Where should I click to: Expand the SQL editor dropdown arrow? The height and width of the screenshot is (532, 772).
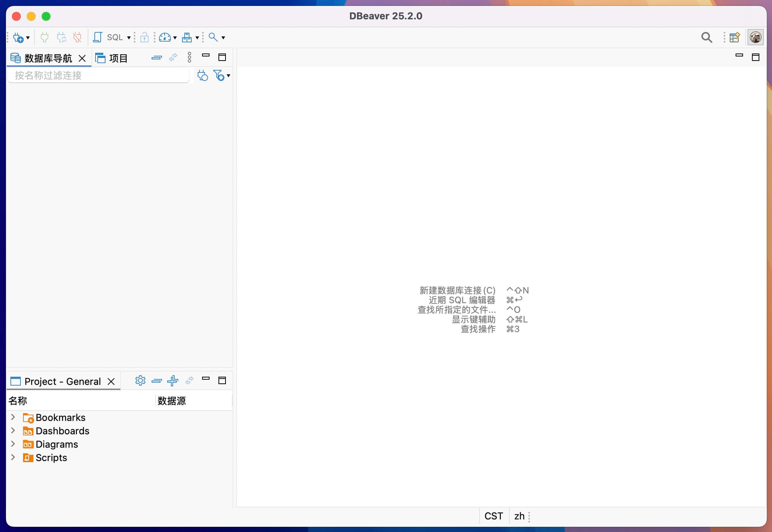[129, 38]
